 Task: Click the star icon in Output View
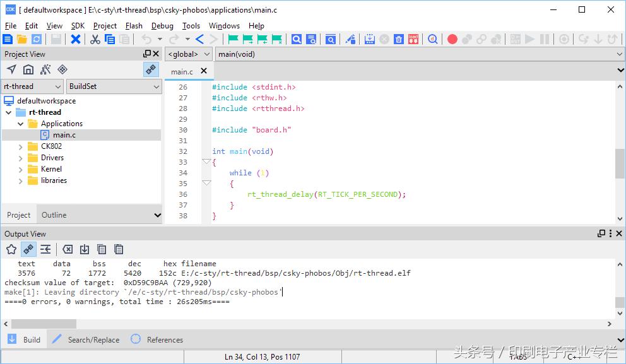tap(11, 249)
